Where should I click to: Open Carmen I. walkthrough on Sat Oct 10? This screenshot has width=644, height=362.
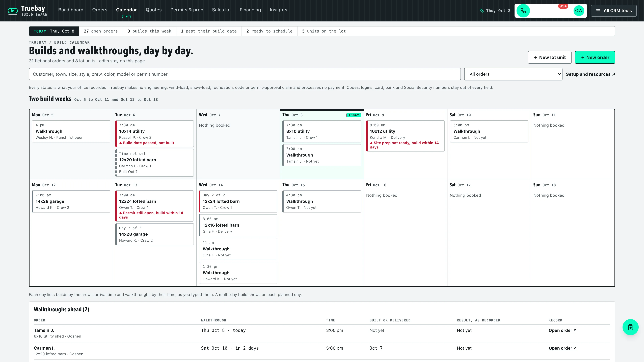pos(489,131)
